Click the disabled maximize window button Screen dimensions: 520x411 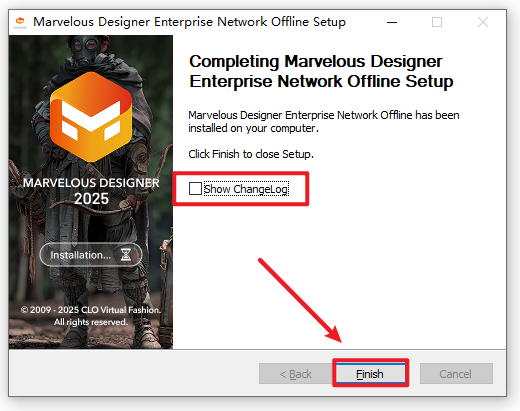pos(437,22)
